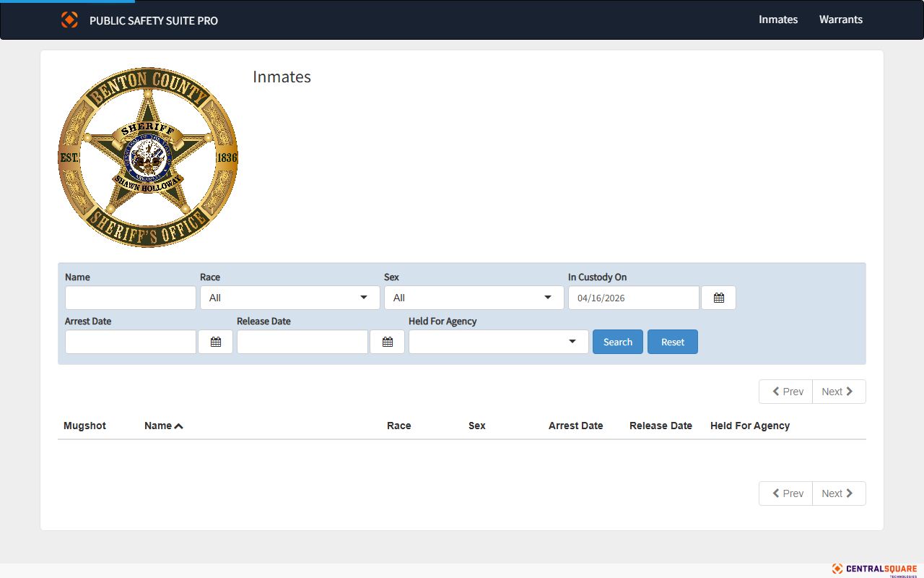Expand the Sex dropdown

coord(474,298)
